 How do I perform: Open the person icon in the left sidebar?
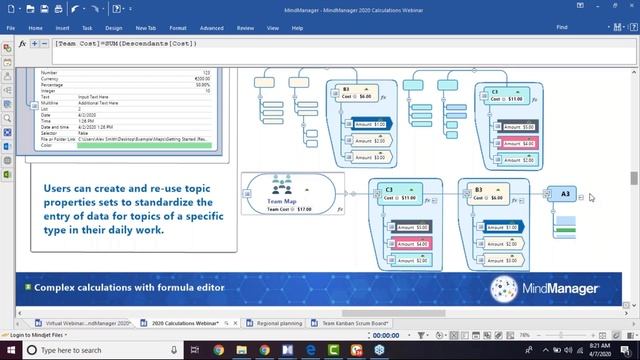(7, 76)
